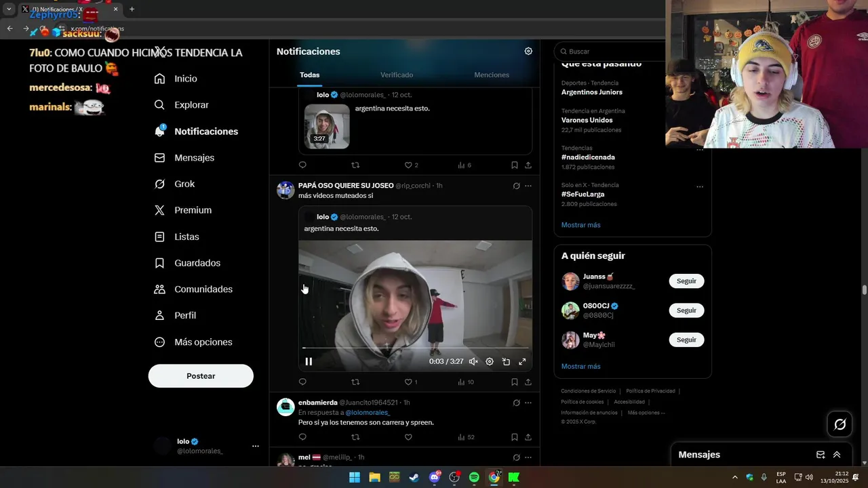Open Guardados in the sidebar
Screen dimensions: 868x488
[187, 263]
